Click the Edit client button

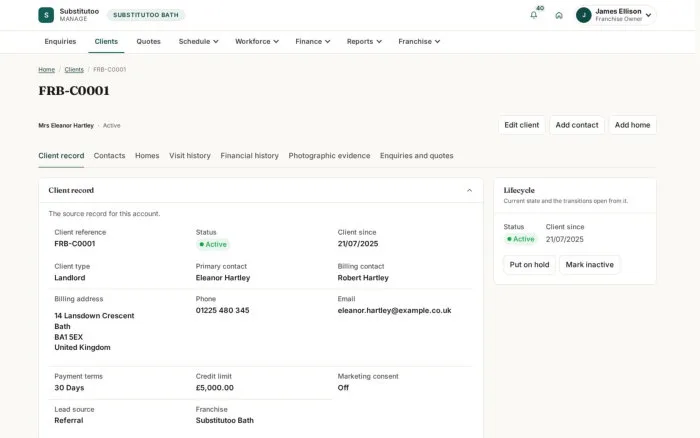(x=521, y=125)
